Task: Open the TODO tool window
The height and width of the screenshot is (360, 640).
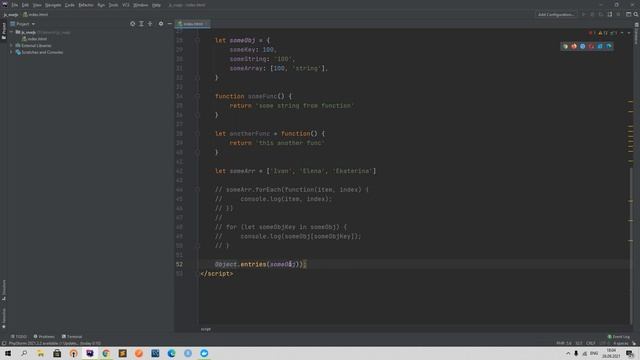Action: click(x=19, y=336)
